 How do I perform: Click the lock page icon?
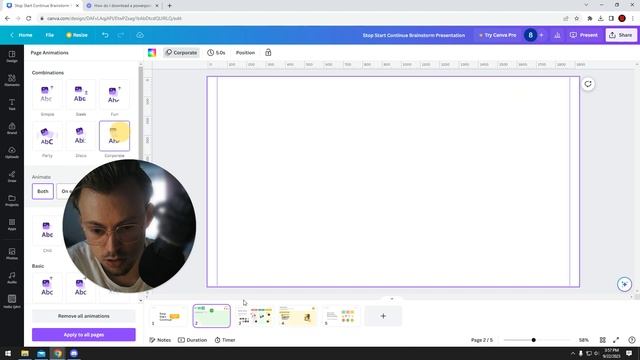[268, 53]
